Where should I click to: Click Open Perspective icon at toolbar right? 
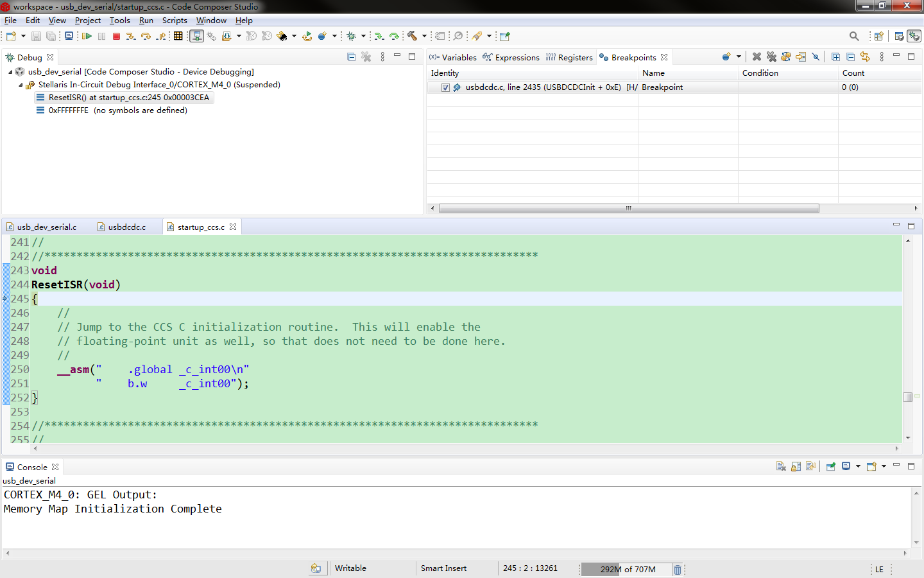click(x=879, y=37)
